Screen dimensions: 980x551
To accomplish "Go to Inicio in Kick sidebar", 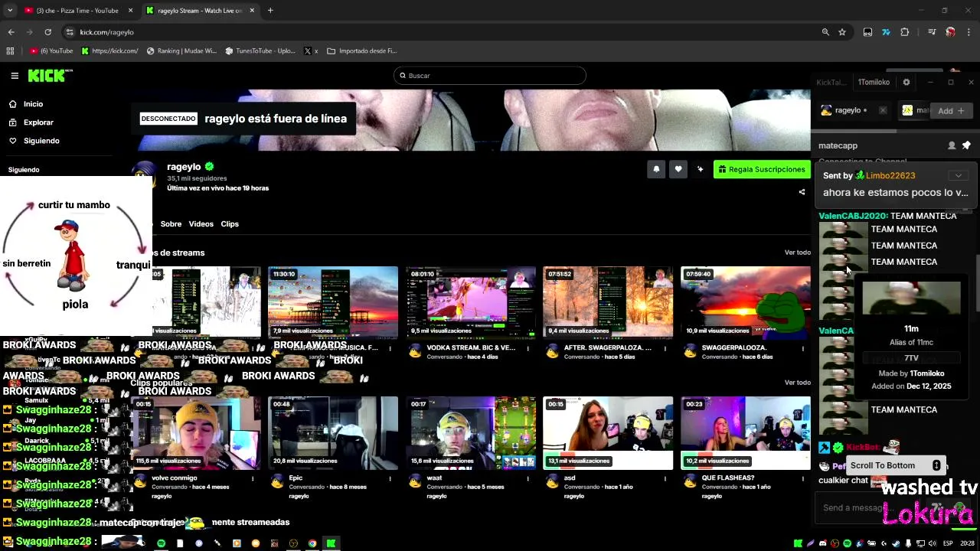I will pos(33,104).
